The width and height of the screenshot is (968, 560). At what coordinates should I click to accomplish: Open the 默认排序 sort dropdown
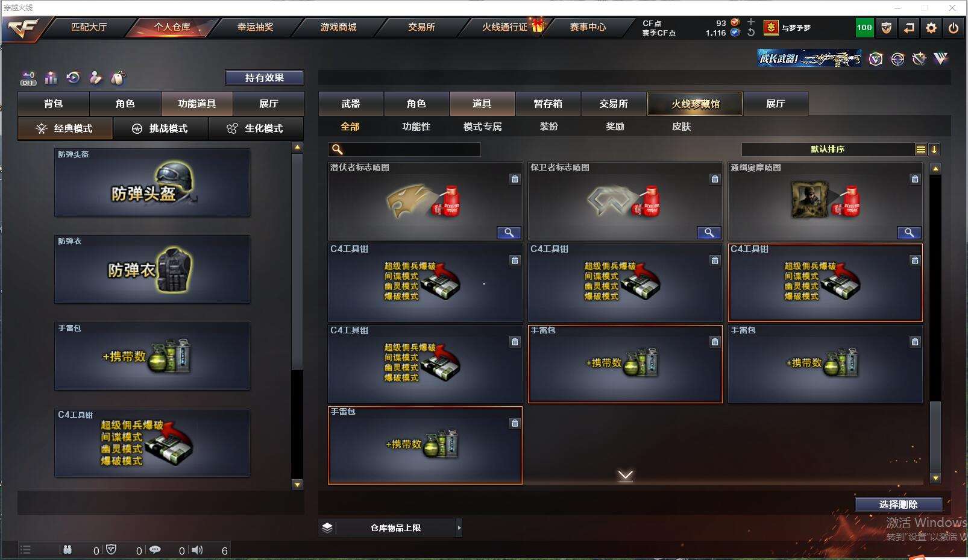point(828,149)
